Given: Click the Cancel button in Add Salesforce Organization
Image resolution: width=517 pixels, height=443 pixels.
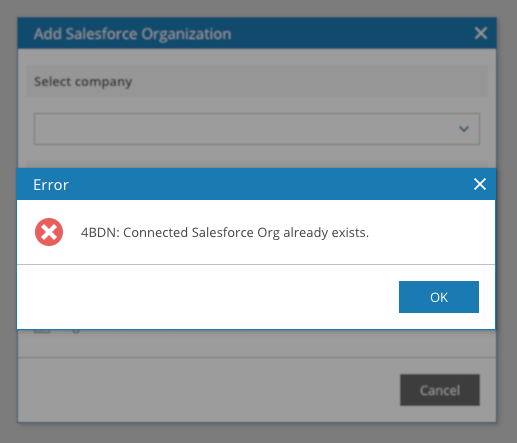Looking at the screenshot, I should (440, 390).
